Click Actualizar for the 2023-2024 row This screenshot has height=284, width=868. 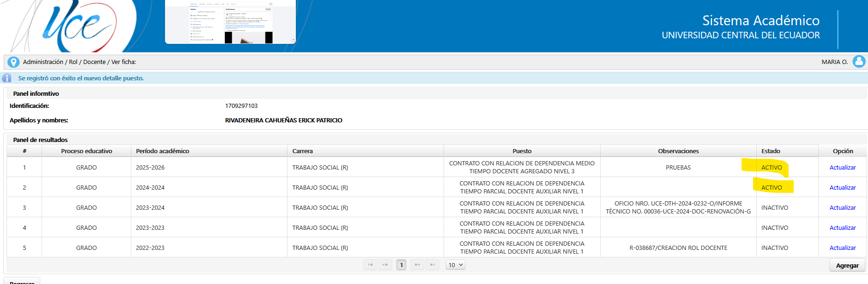coord(842,207)
